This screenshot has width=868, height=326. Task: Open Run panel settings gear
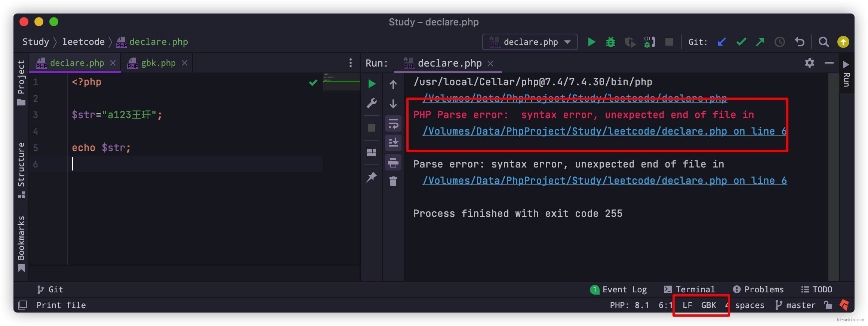[809, 63]
